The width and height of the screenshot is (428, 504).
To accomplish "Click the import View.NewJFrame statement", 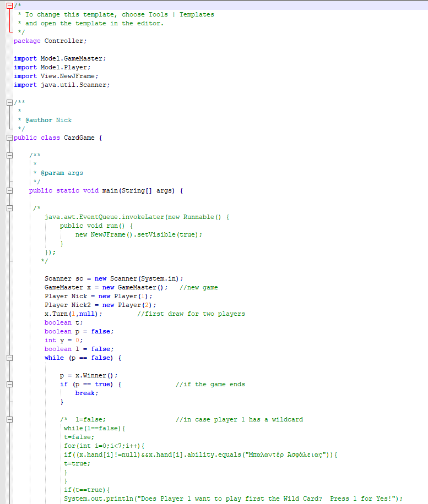I will click(x=56, y=76).
